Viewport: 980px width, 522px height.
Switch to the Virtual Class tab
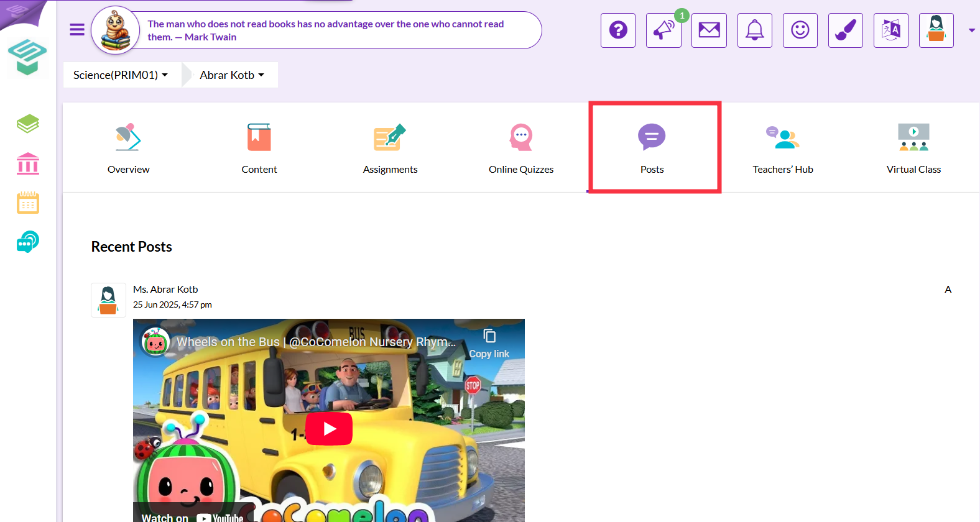point(914,148)
